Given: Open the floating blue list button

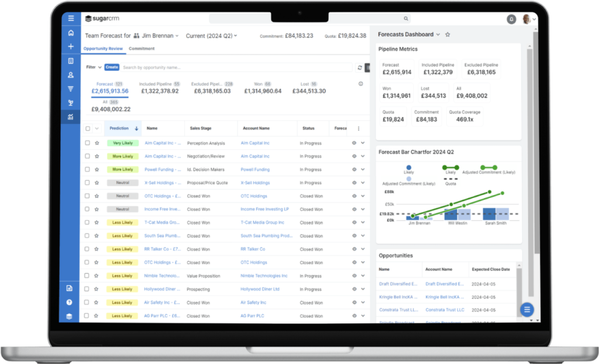Looking at the screenshot, I should click(527, 310).
